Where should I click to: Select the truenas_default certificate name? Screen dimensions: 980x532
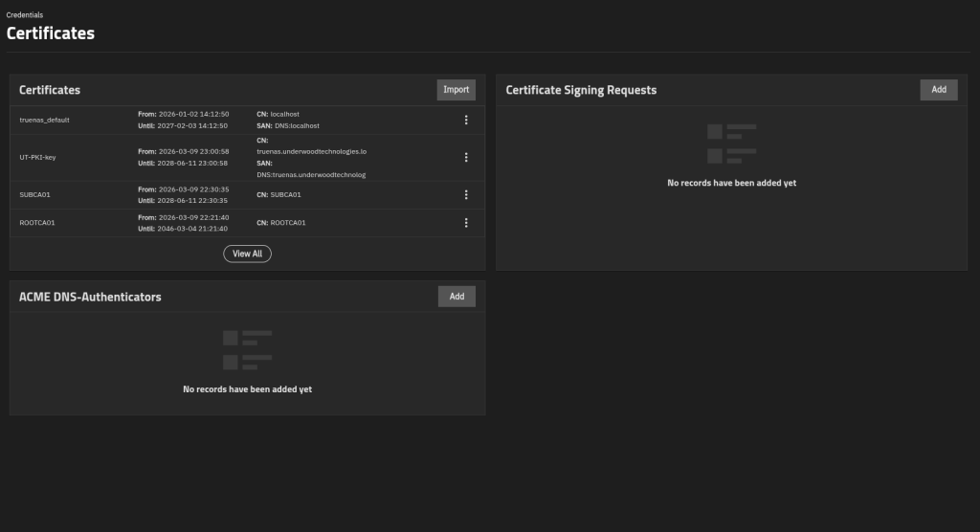point(44,120)
